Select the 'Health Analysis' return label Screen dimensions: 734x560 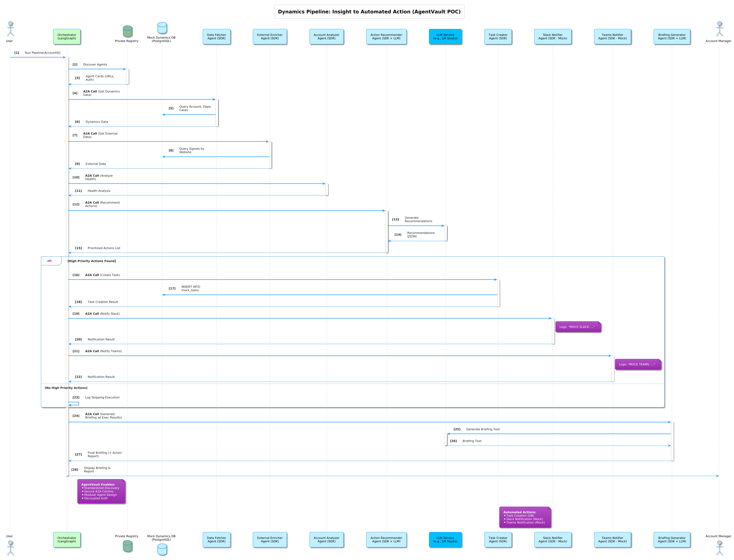(x=99, y=191)
